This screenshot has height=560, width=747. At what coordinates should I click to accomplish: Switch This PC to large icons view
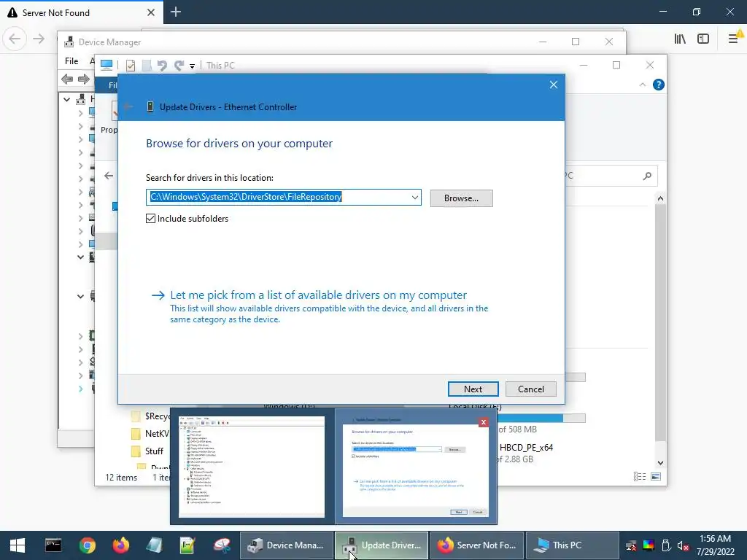tap(656, 477)
